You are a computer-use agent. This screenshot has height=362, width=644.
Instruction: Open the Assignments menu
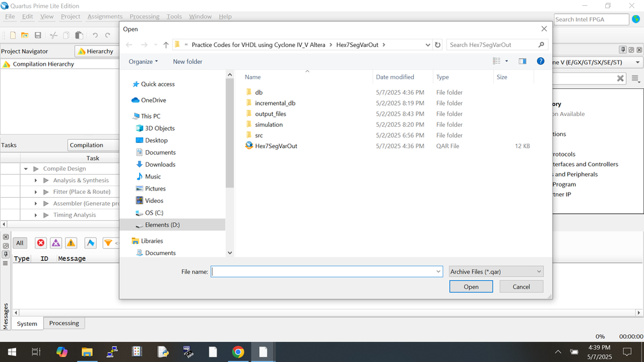104,16
